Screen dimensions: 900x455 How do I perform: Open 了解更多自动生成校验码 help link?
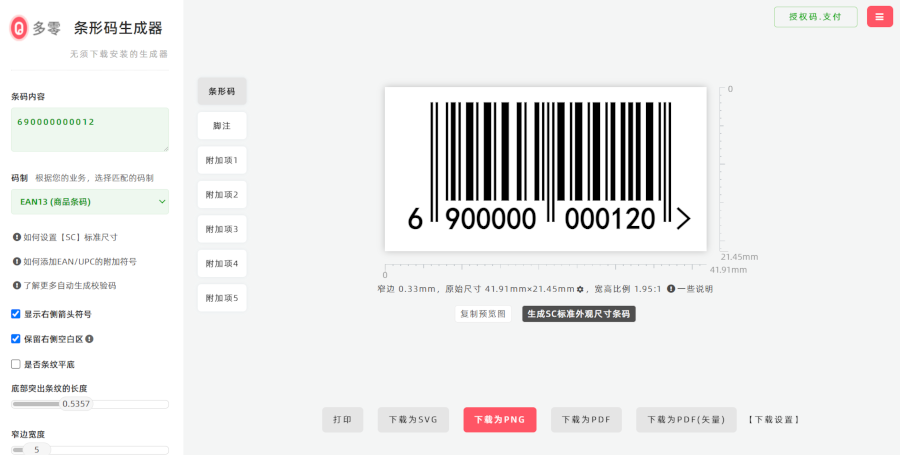pyautogui.click(x=69, y=285)
